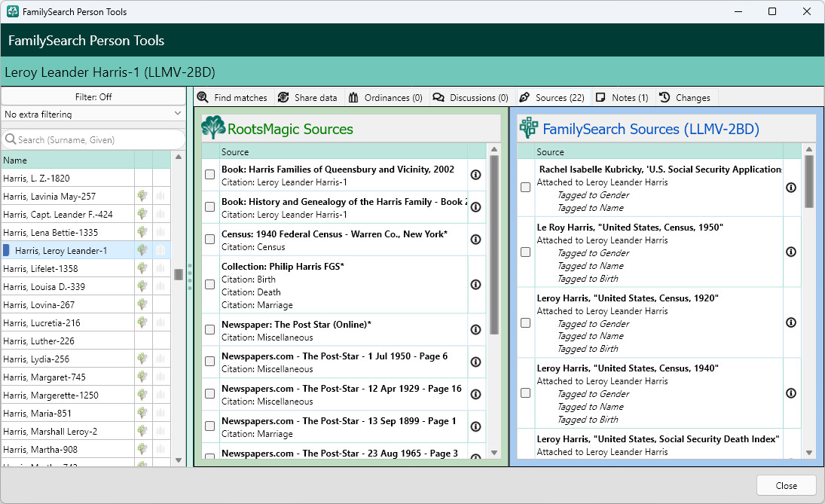825x504 pixels.
Task: Click the FamilySearch Sources vertical scrollbar thumb
Action: pyautogui.click(x=808, y=182)
